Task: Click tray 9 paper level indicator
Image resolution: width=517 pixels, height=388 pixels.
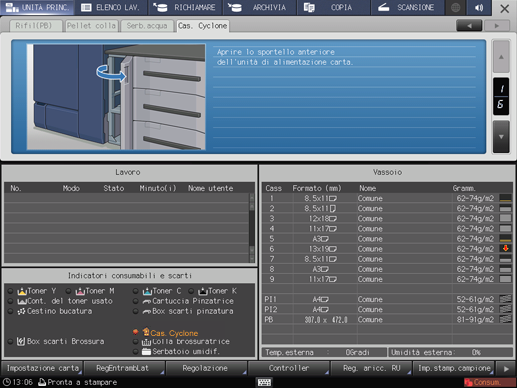Action: point(505,279)
